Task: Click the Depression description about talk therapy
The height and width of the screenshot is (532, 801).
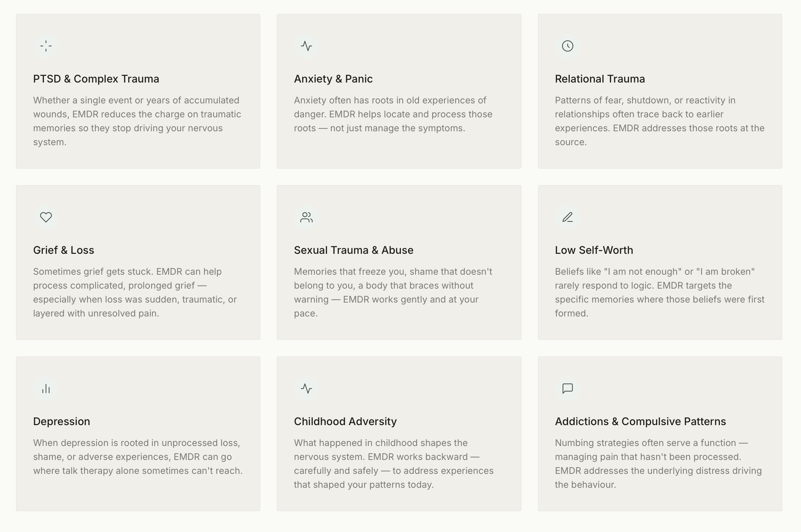Action: tap(138, 457)
